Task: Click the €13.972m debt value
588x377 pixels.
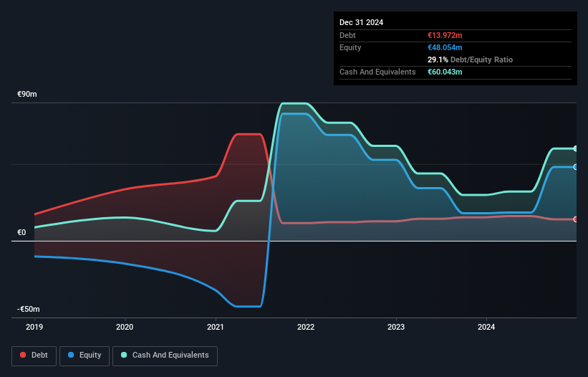Action: point(445,35)
